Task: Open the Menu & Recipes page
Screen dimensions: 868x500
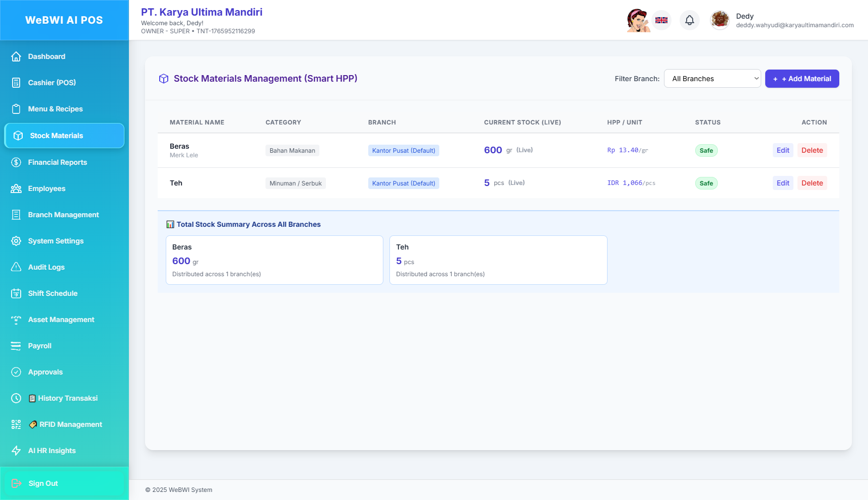Action: (55, 109)
